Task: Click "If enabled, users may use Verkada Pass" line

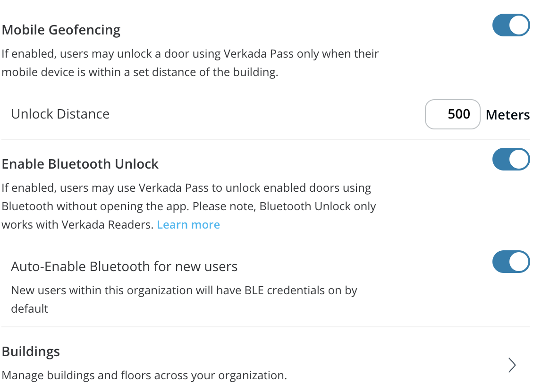Action: pyautogui.click(x=186, y=188)
